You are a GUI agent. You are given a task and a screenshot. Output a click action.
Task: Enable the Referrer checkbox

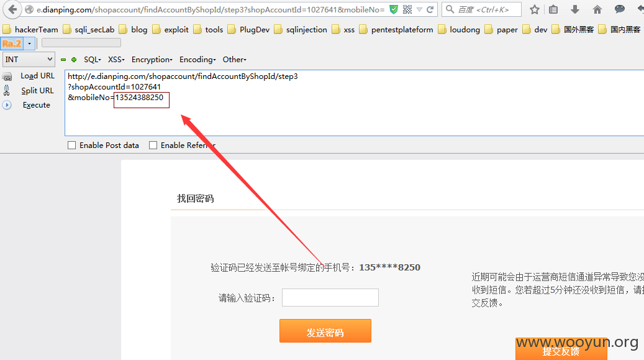153,145
